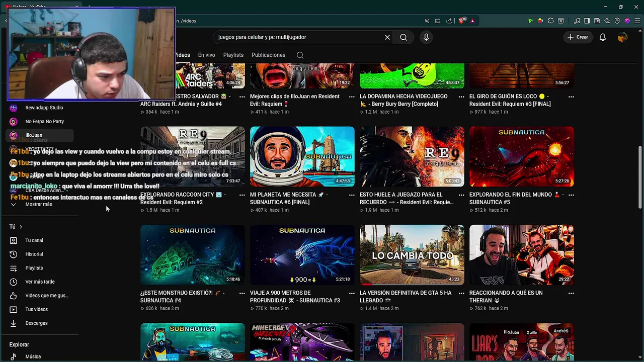Play SUBNAUTICA 900 m thumbnail video
The image size is (644, 362).
[x=302, y=255]
